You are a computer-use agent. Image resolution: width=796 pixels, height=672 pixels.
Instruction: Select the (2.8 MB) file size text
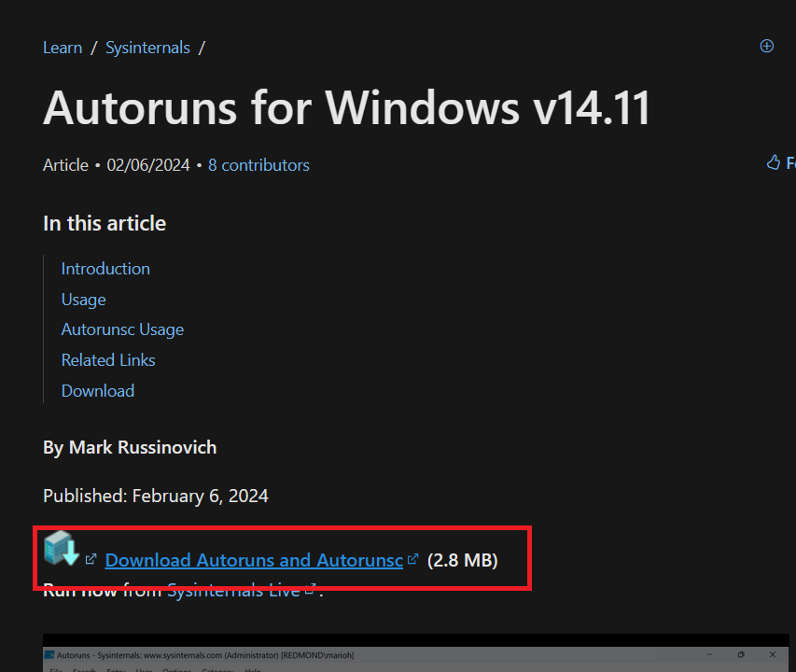463,560
